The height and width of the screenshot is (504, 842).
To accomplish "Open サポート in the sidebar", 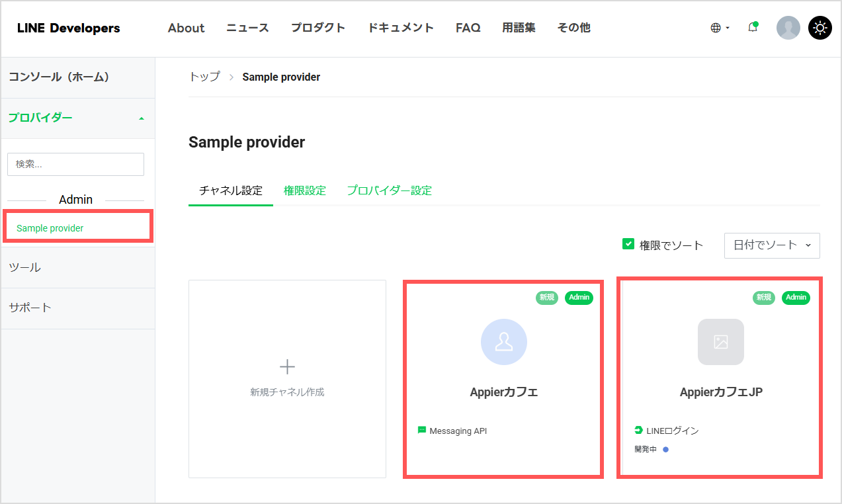I will (x=78, y=308).
